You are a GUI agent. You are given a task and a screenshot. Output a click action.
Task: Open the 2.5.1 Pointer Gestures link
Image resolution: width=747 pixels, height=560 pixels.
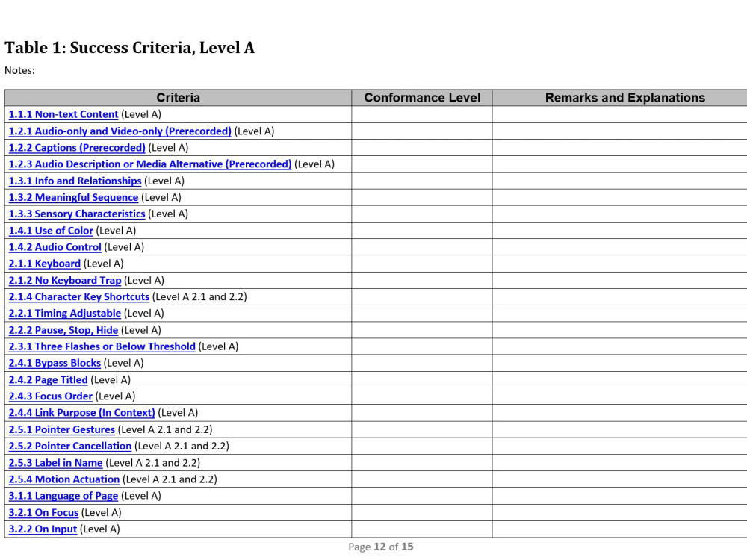[62, 429]
